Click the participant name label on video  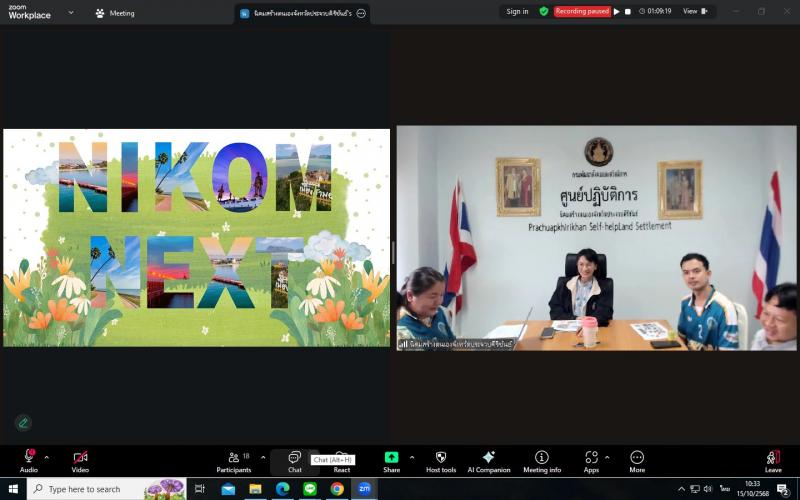click(x=456, y=344)
